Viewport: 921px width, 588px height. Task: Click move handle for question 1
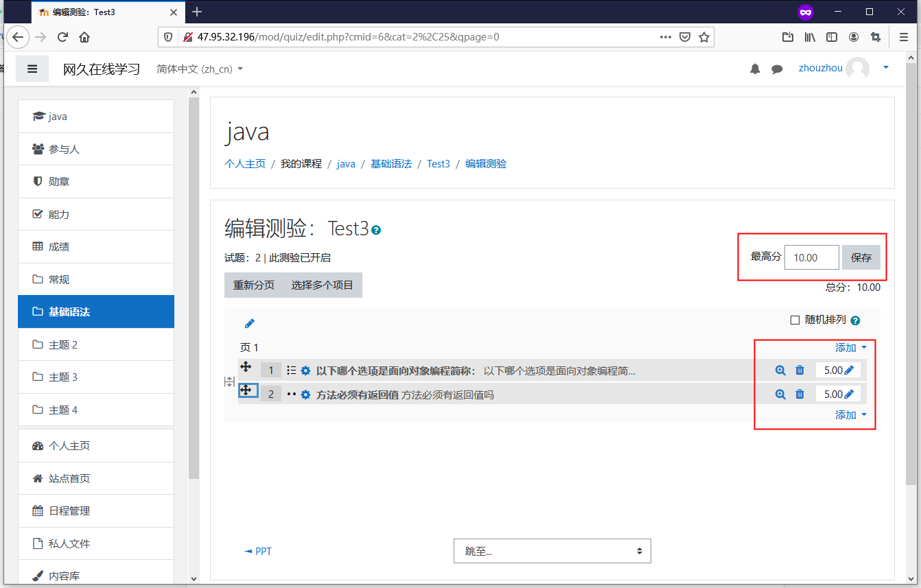(246, 367)
